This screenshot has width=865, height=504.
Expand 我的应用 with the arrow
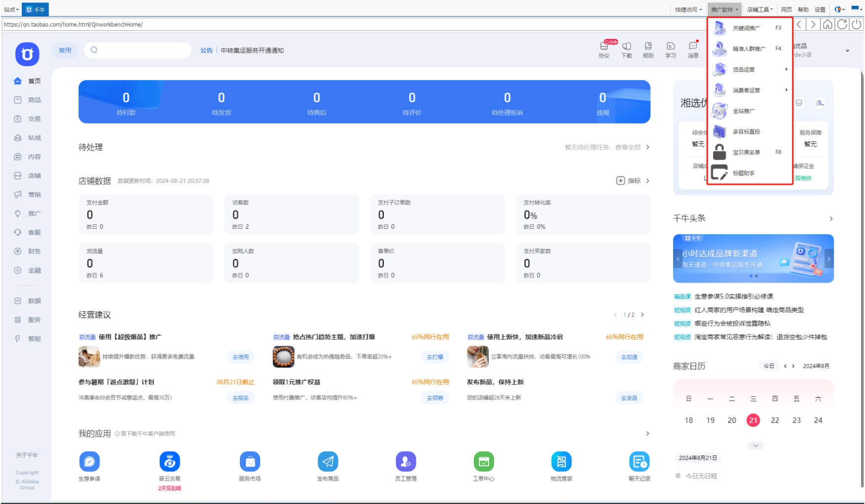pyautogui.click(x=647, y=434)
